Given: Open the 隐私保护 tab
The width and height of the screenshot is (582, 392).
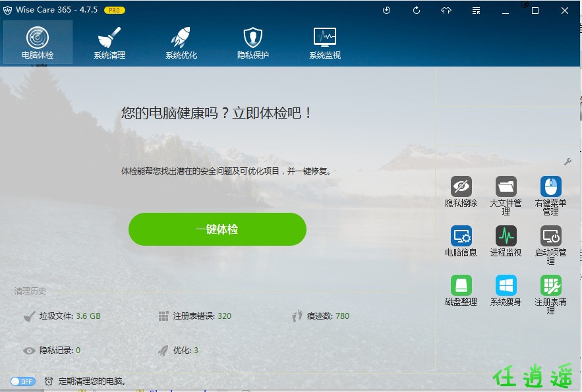Looking at the screenshot, I should pos(252,42).
